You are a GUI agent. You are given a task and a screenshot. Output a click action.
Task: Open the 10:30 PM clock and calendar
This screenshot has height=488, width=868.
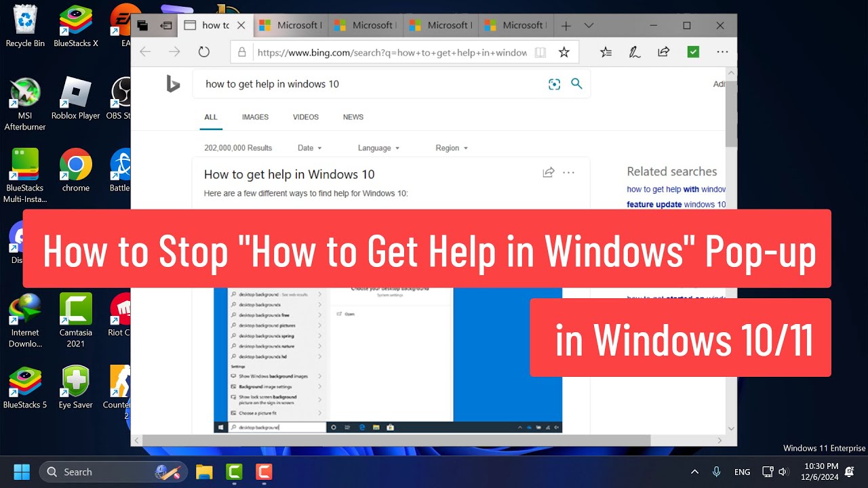821,472
